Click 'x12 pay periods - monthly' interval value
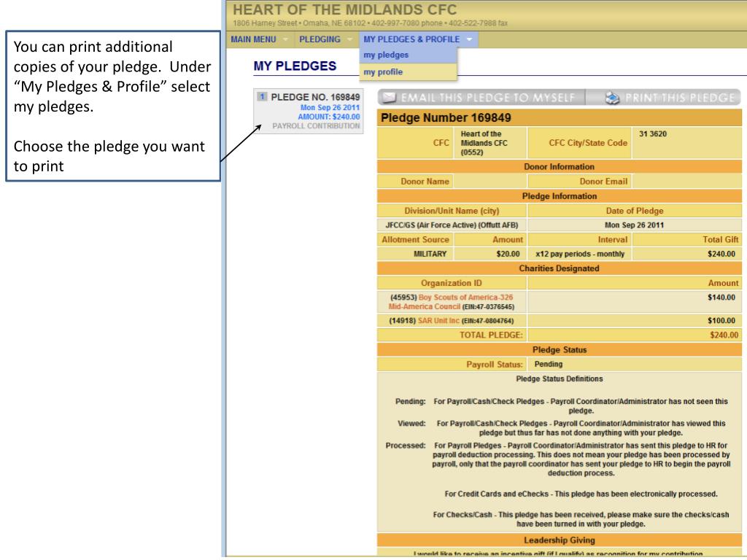The height and width of the screenshot is (560, 747). [x=580, y=254]
